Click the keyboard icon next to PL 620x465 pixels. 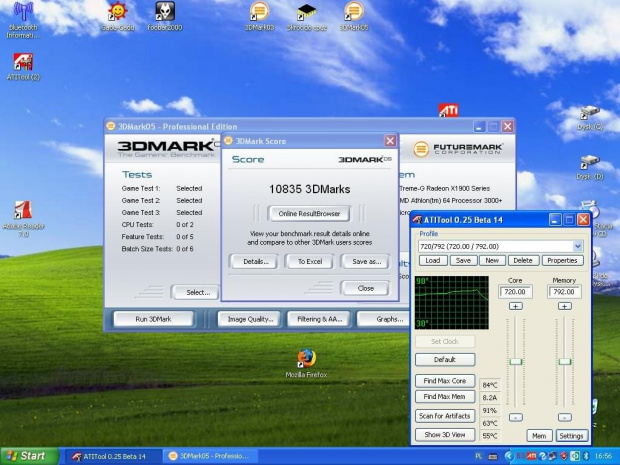click(x=493, y=456)
